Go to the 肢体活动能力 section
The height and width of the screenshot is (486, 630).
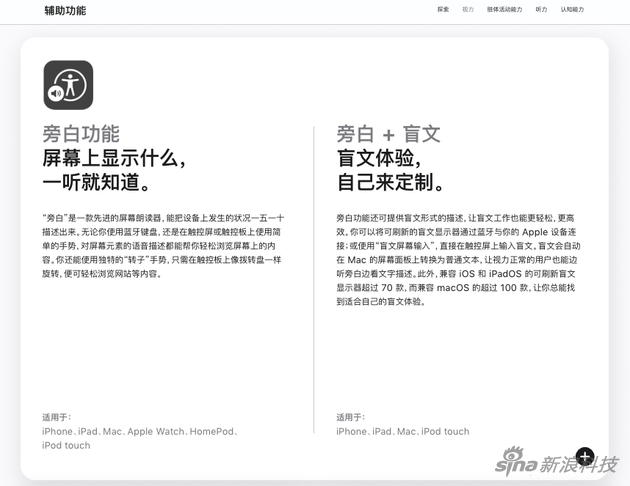click(504, 10)
